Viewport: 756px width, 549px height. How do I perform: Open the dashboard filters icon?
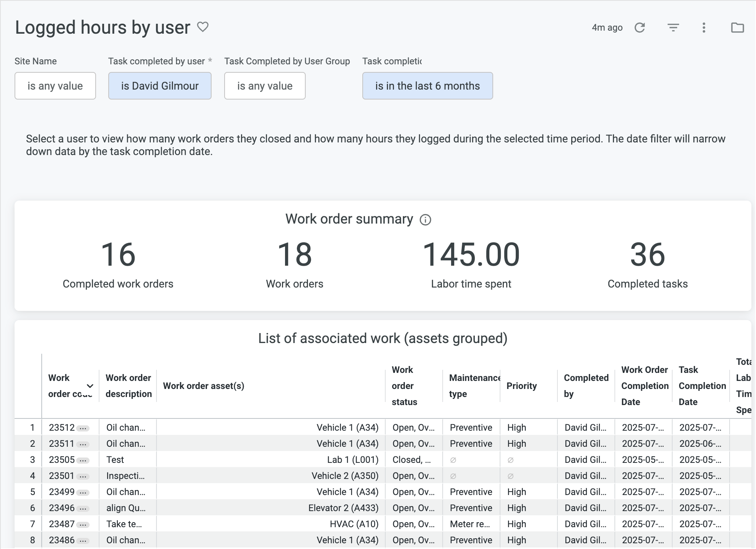pyautogui.click(x=673, y=27)
